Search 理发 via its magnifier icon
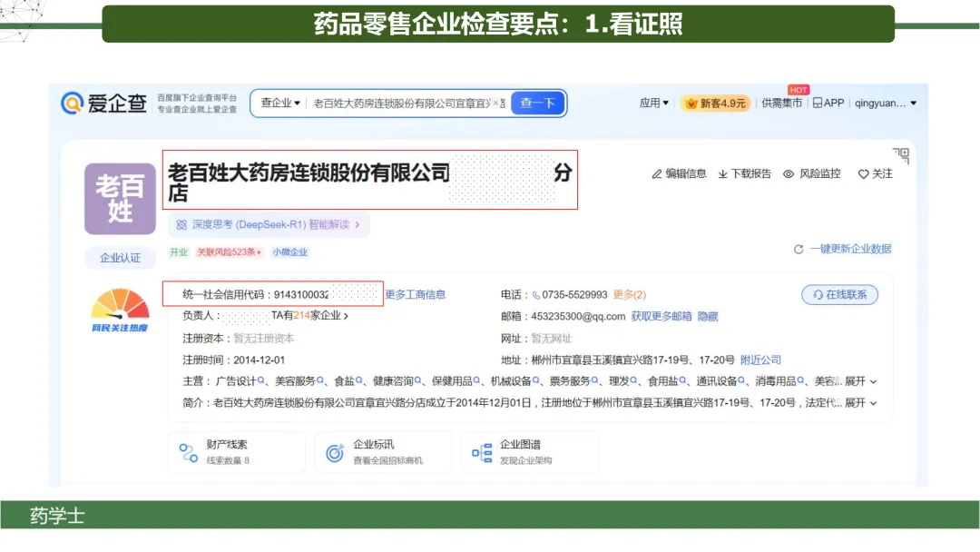Image resolution: width=980 pixels, height=552 pixels. click(x=633, y=380)
